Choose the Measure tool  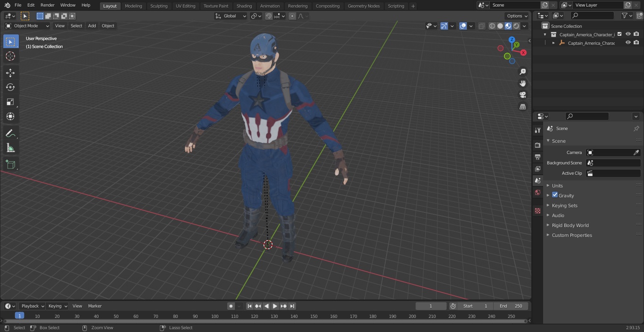10,148
